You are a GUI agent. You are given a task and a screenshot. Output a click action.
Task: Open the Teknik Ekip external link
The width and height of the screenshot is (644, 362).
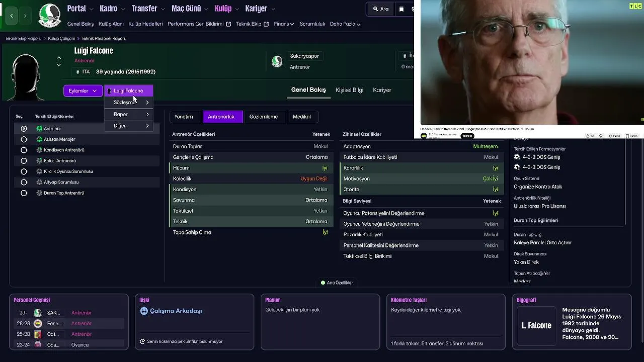click(253, 24)
